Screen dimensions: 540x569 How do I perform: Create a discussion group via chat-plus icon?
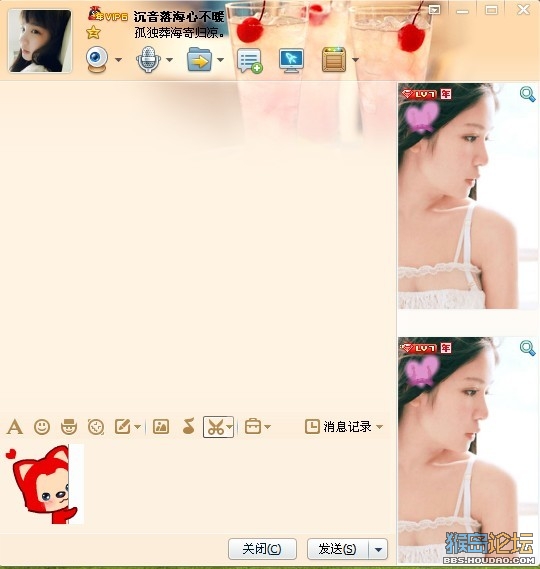coord(249,61)
